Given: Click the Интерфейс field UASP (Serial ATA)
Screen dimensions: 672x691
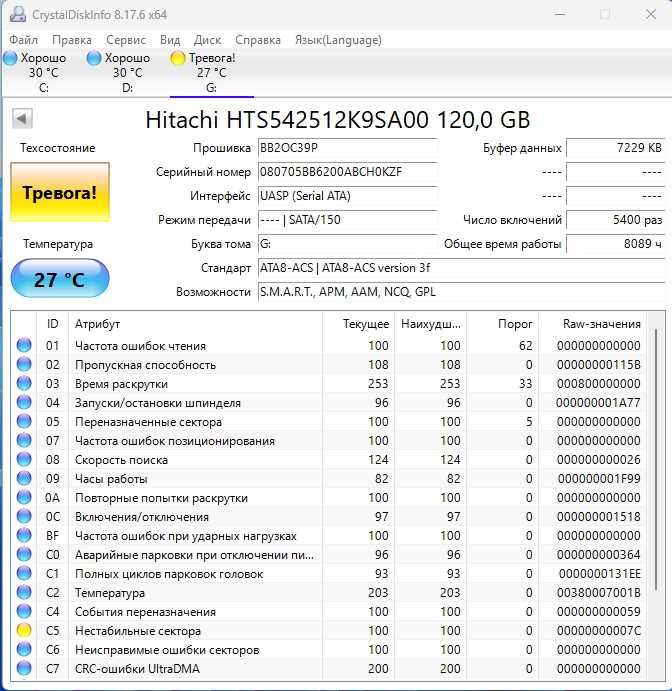Looking at the screenshot, I should coord(348,196).
